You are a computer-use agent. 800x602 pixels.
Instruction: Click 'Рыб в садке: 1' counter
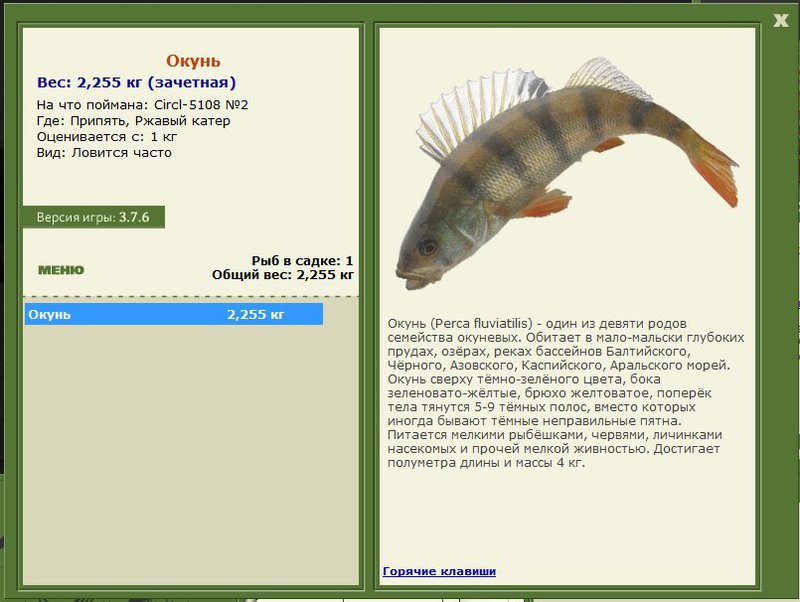(x=302, y=261)
